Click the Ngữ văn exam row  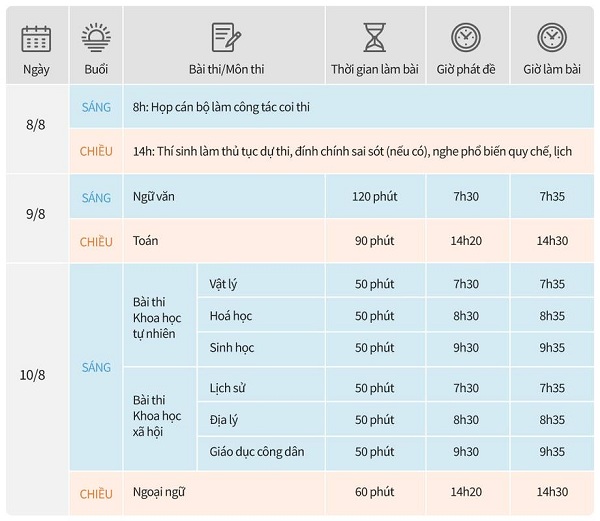pos(332,196)
